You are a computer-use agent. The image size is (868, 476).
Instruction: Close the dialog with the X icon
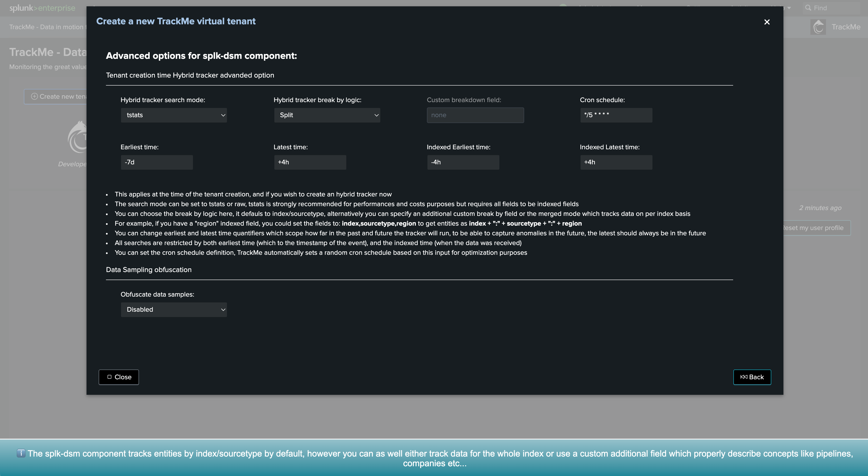[x=767, y=22]
